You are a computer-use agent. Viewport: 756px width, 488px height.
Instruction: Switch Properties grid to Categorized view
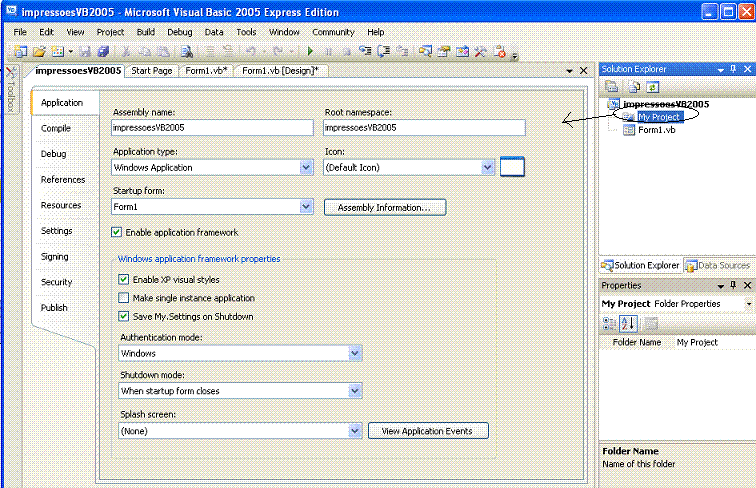tap(609, 324)
